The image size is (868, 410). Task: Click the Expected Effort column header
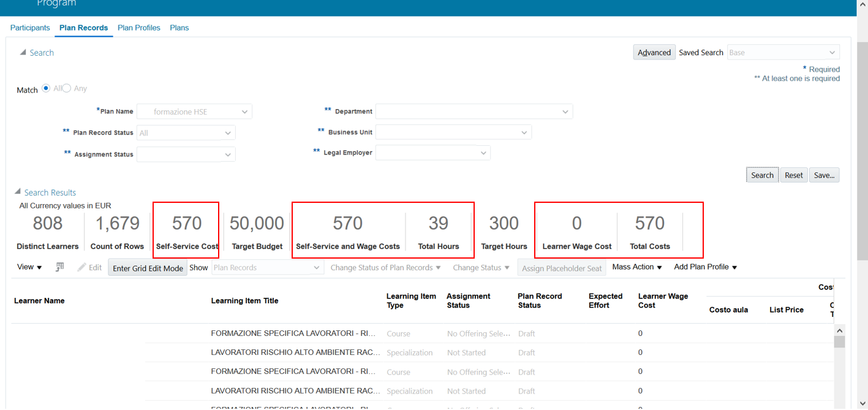point(606,301)
